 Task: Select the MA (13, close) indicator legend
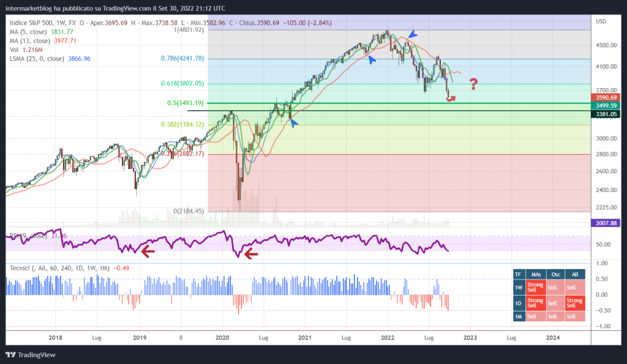(42, 41)
